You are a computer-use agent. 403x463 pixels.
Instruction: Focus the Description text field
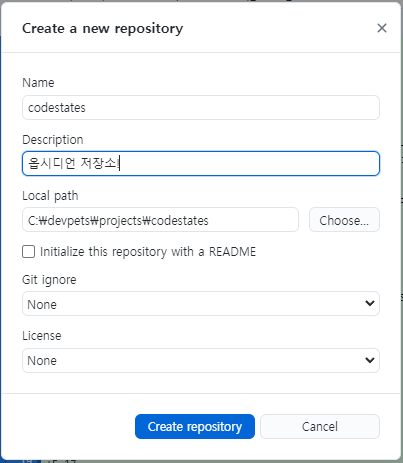[201, 164]
